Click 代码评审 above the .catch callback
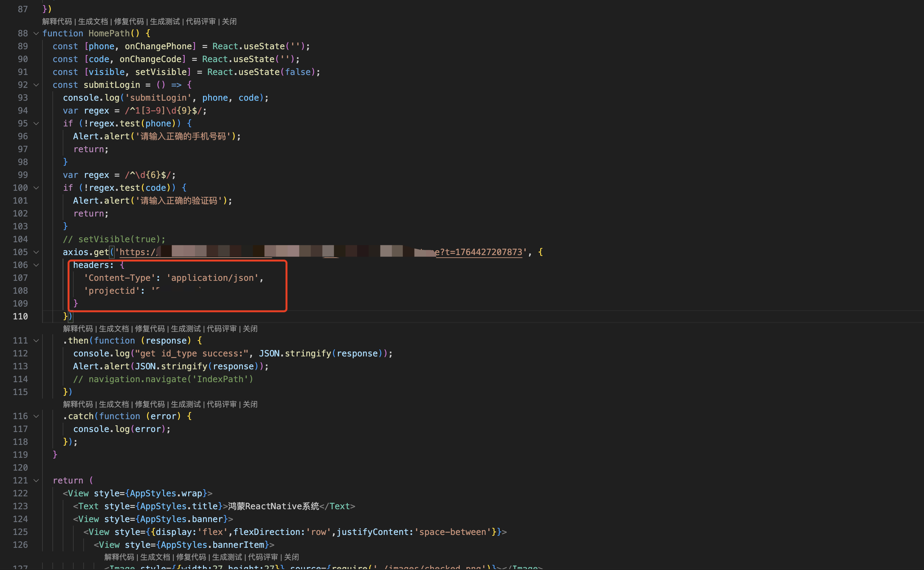Viewport: 924px width, 570px height. [221, 405]
